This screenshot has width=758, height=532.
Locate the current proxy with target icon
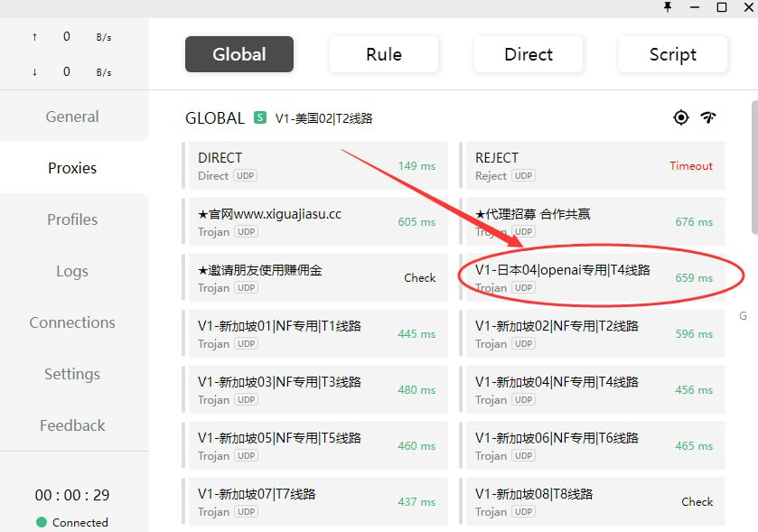[x=680, y=117]
